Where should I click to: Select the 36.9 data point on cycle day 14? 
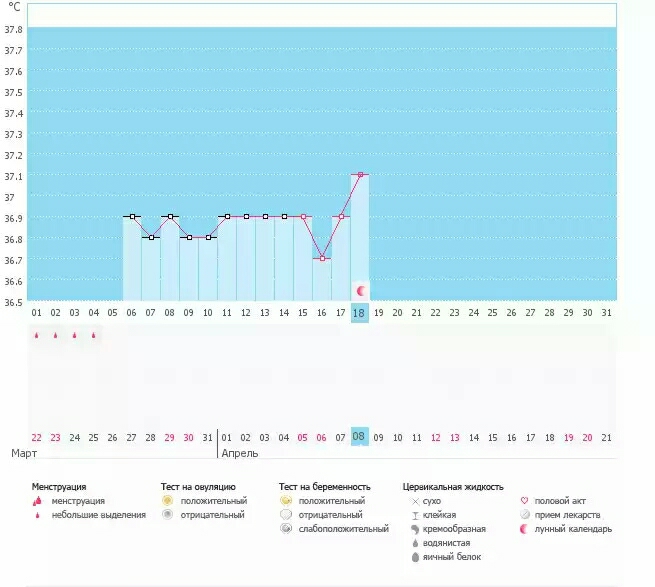[x=284, y=216]
